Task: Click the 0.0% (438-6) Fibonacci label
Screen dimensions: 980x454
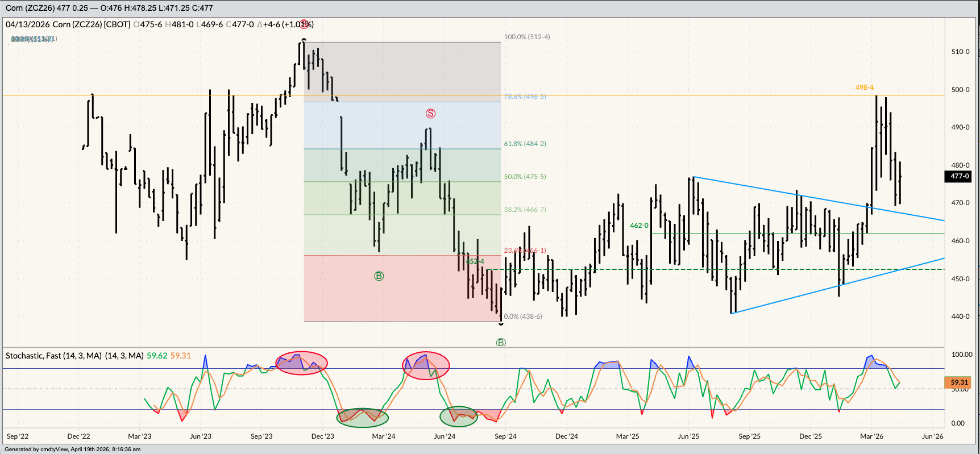Action: click(523, 316)
